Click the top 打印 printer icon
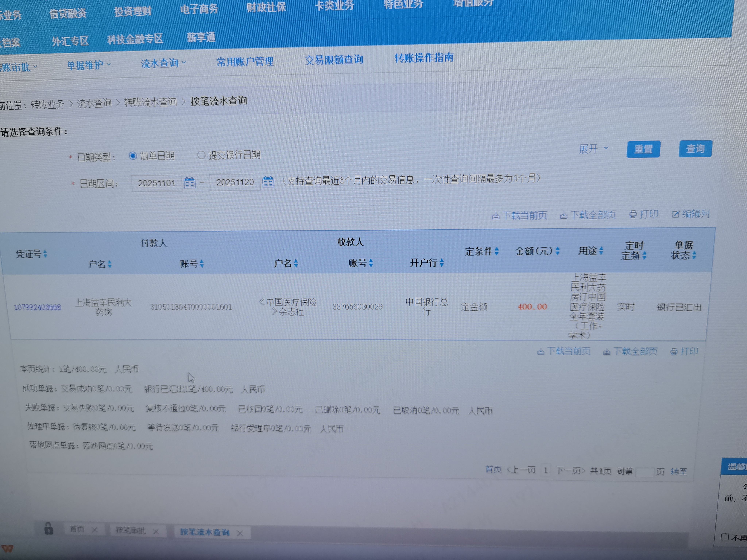 click(633, 214)
